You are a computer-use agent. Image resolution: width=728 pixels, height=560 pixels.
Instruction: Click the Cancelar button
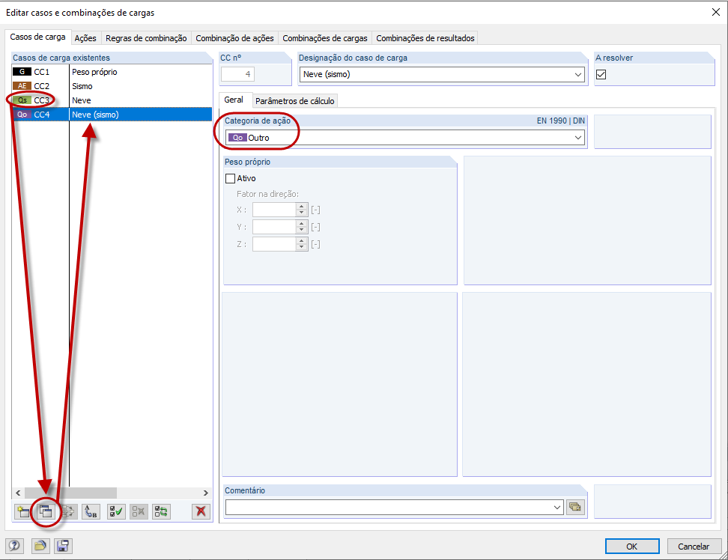694,546
